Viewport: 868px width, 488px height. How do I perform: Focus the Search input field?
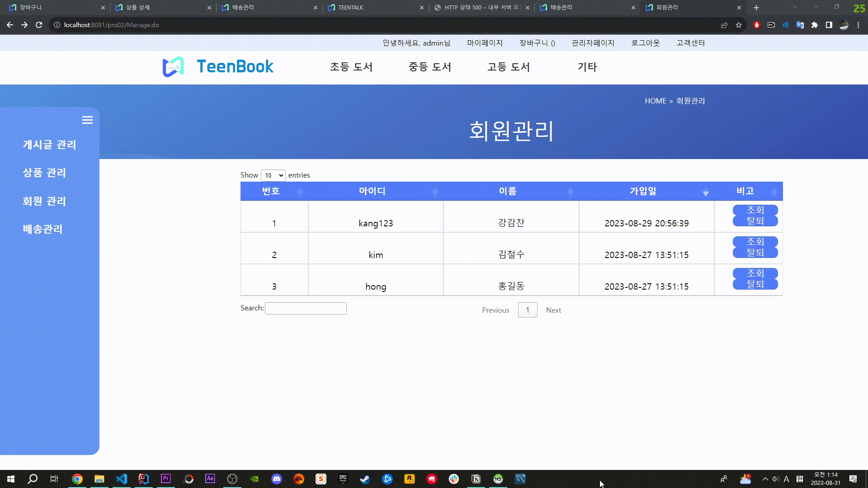tap(306, 309)
